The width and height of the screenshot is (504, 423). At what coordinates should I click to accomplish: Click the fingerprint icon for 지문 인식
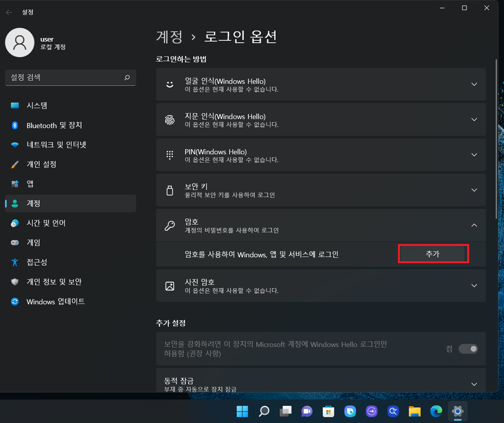[x=170, y=120]
